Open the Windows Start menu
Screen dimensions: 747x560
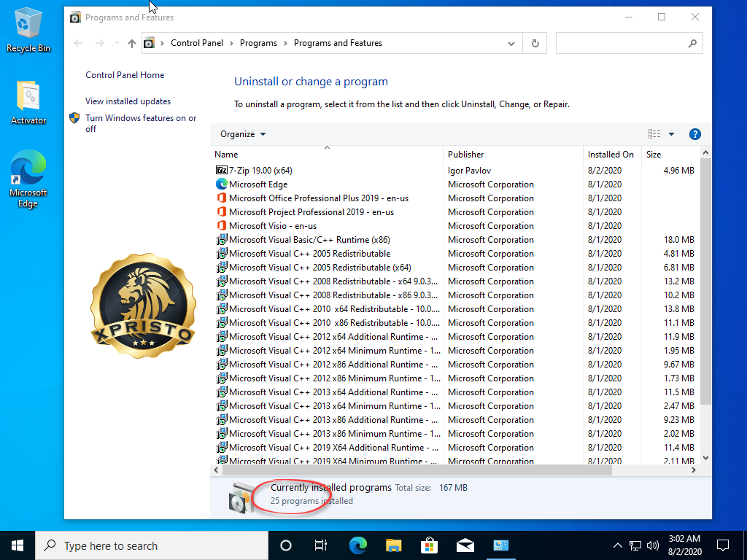(18, 545)
